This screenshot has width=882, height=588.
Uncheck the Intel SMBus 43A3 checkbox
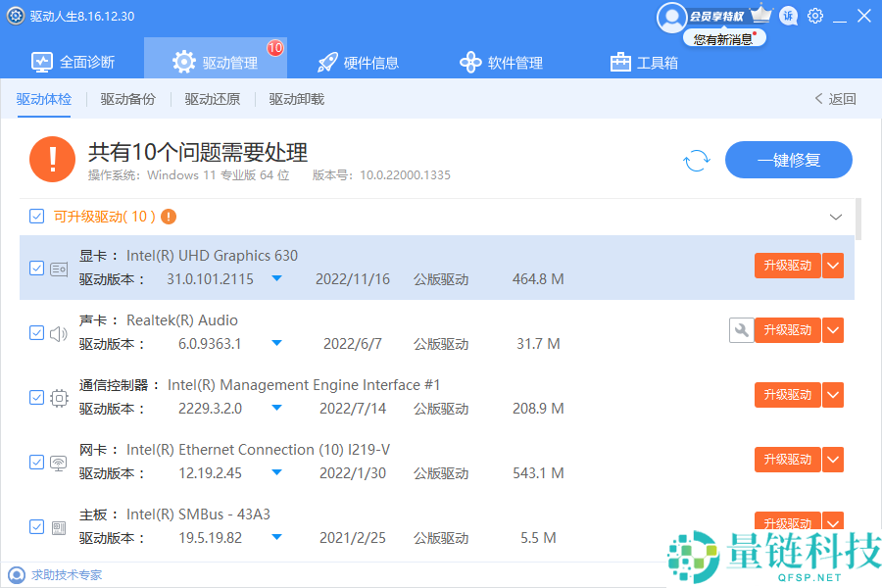pyautogui.click(x=36, y=526)
